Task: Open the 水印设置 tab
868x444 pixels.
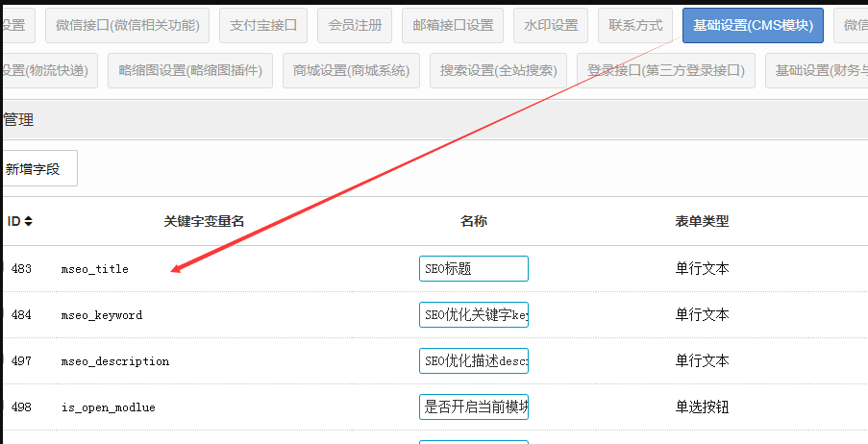Action: pos(551,25)
